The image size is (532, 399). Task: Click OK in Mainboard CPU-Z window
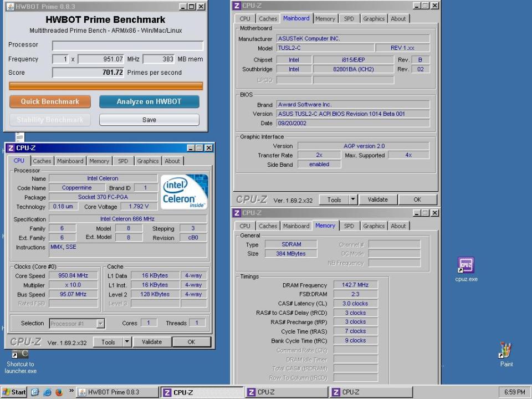pos(417,199)
